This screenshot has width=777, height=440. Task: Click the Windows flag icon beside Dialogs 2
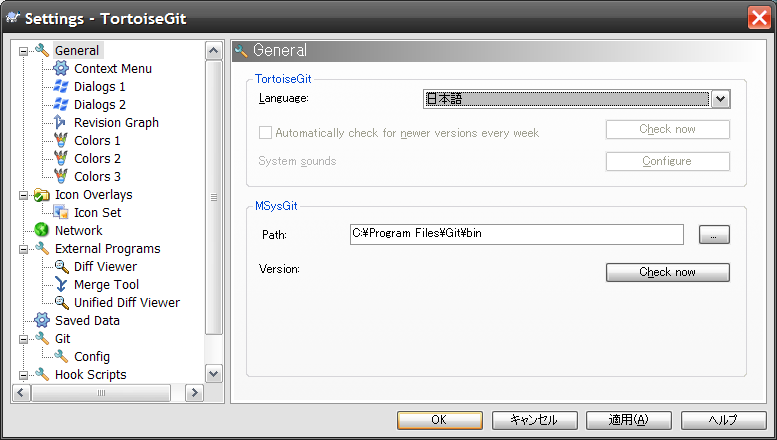pyautogui.click(x=61, y=105)
